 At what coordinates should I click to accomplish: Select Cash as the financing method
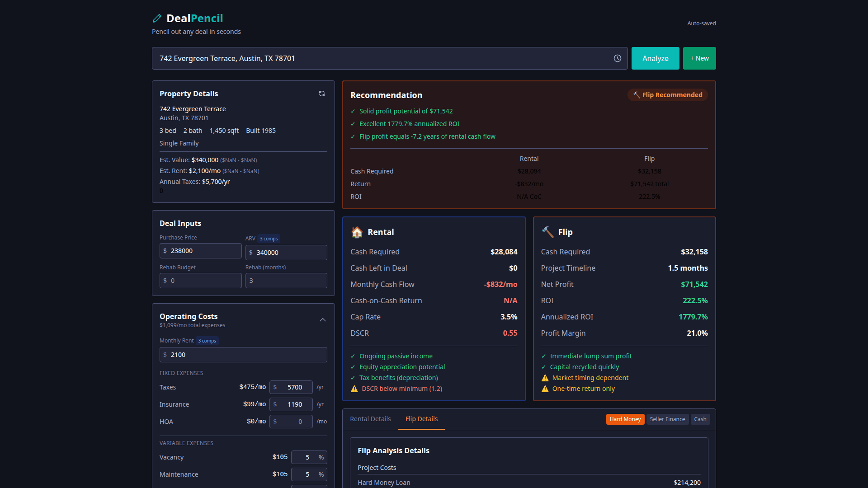pyautogui.click(x=700, y=419)
